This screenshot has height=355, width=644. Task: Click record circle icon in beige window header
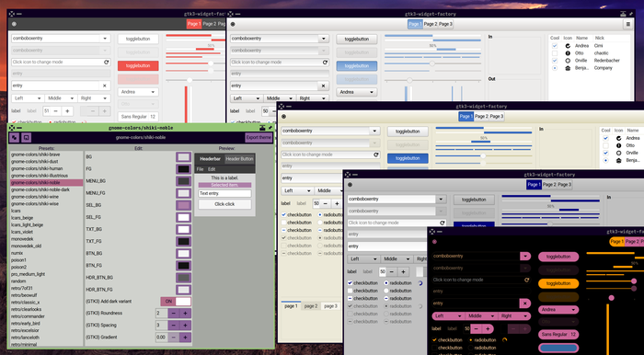pyautogui.click(x=283, y=117)
